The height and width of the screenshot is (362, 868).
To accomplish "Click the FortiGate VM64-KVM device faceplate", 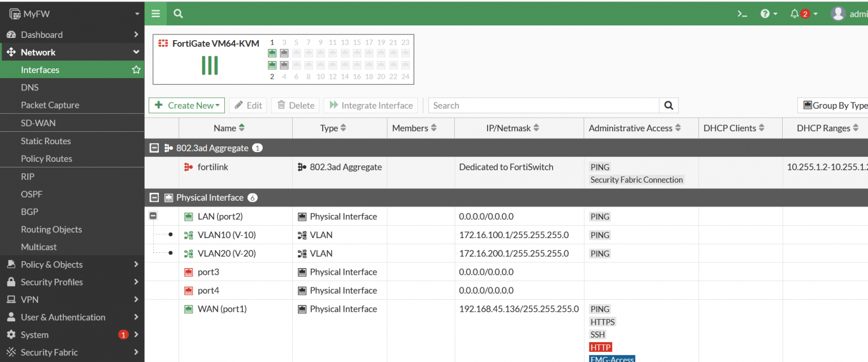I will click(x=283, y=59).
